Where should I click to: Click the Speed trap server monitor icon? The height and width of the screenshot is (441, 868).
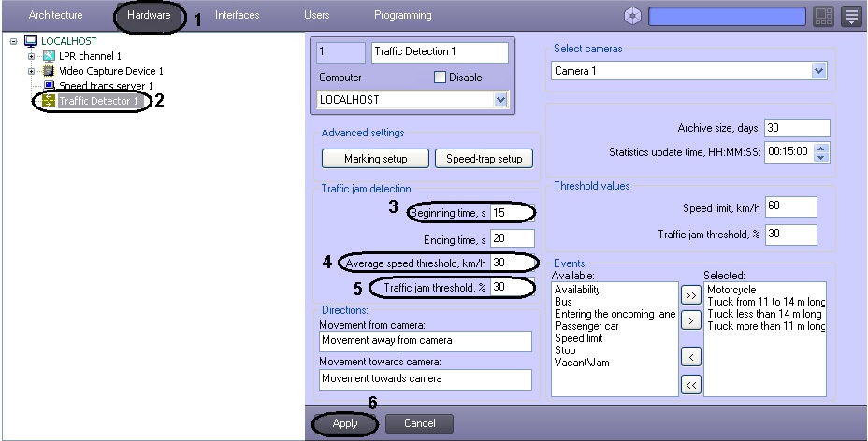pyautogui.click(x=50, y=86)
